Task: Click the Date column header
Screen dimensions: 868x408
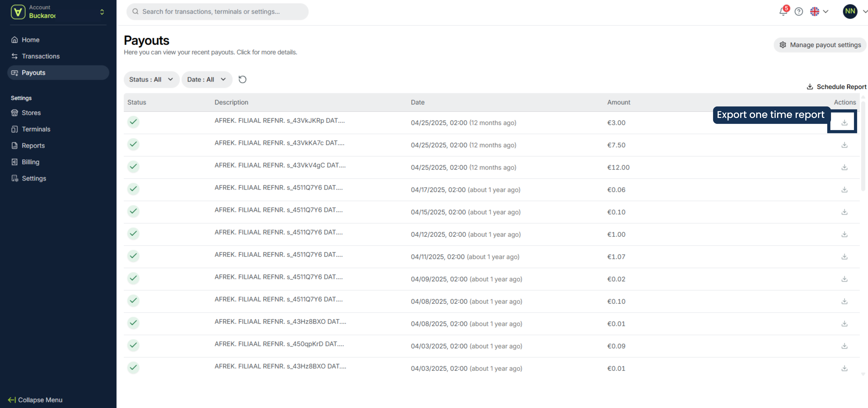Action: coord(417,102)
